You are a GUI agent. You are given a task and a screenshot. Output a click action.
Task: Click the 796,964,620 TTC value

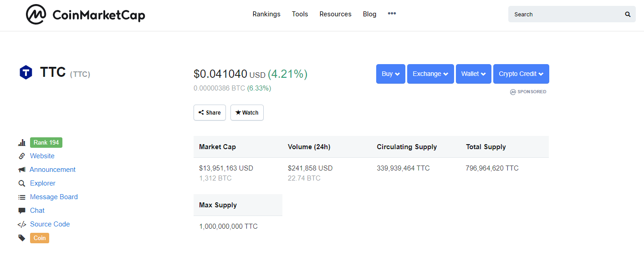click(492, 168)
